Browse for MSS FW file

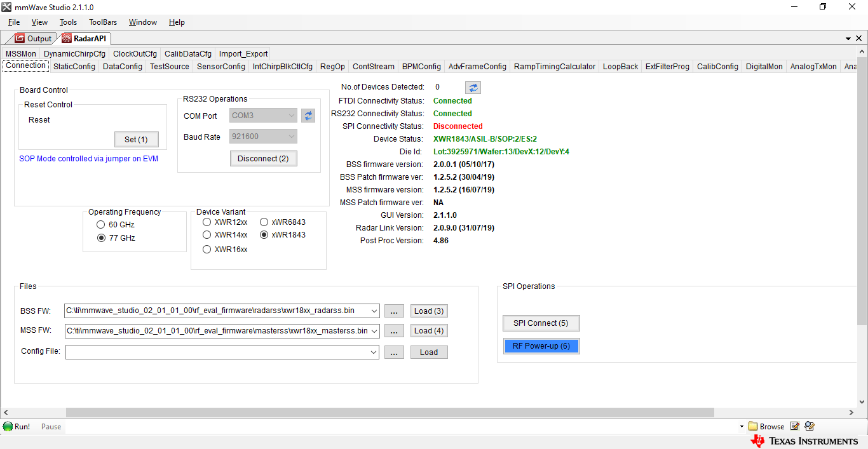pyautogui.click(x=394, y=331)
